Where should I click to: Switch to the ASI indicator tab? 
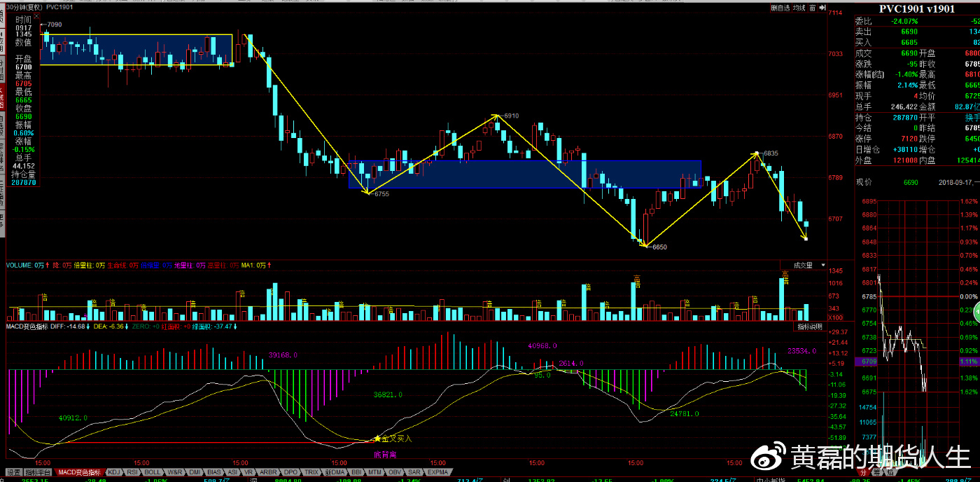(232, 472)
